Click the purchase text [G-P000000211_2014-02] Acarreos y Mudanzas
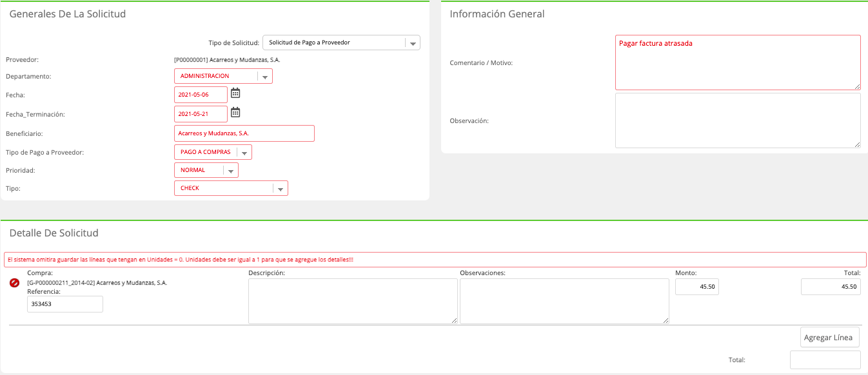Viewport: 868px width, 375px height. (x=97, y=283)
